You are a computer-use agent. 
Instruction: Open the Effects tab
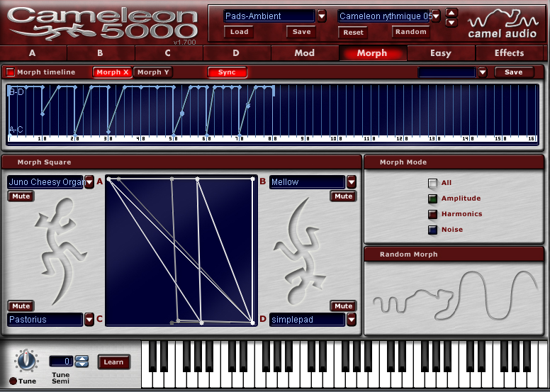(509, 53)
